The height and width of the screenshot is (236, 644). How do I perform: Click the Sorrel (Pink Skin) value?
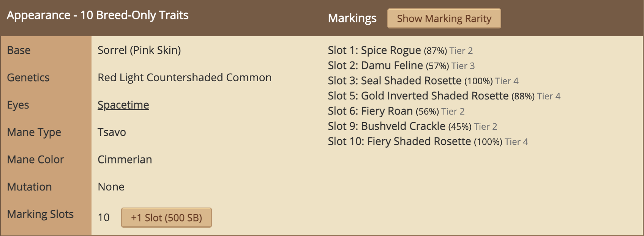[x=139, y=50]
